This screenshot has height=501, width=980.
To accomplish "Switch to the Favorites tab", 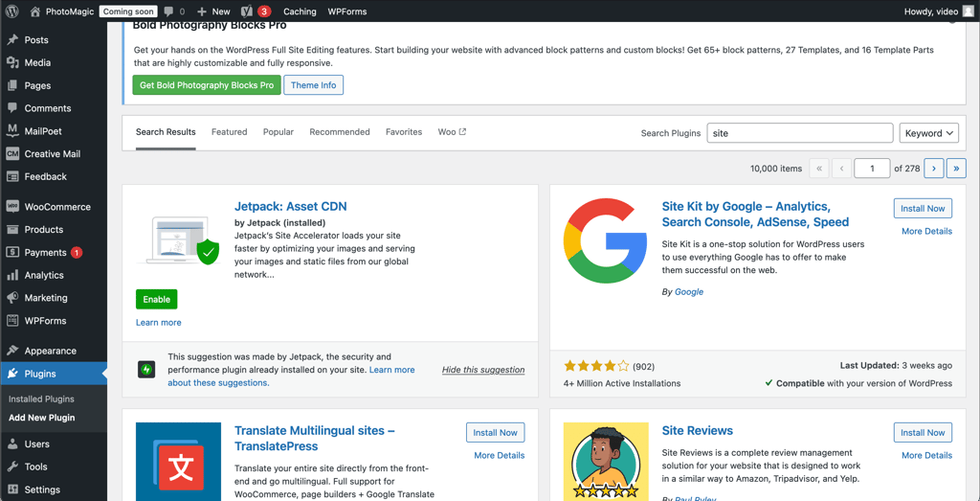I will (404, 132).
